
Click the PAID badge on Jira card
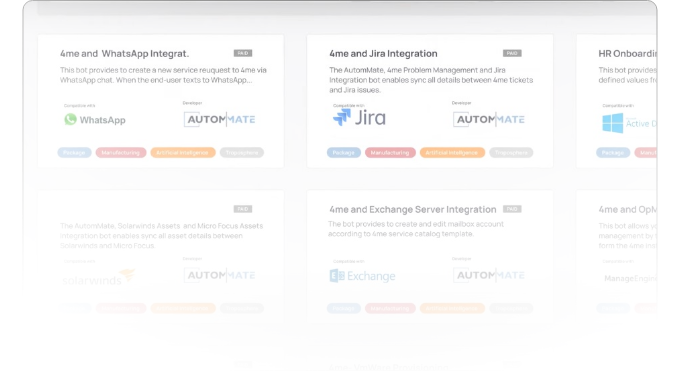click(x=512, y=53)
